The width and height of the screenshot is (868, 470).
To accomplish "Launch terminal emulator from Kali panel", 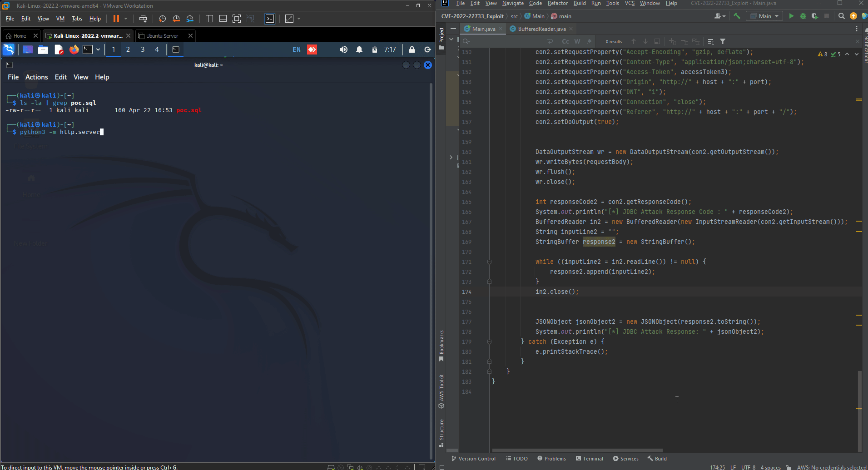I will tap(88, 49).
